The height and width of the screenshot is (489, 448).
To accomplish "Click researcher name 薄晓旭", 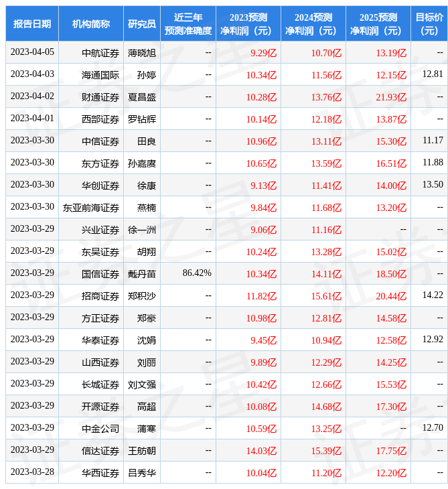I will (x=142, y=52).
